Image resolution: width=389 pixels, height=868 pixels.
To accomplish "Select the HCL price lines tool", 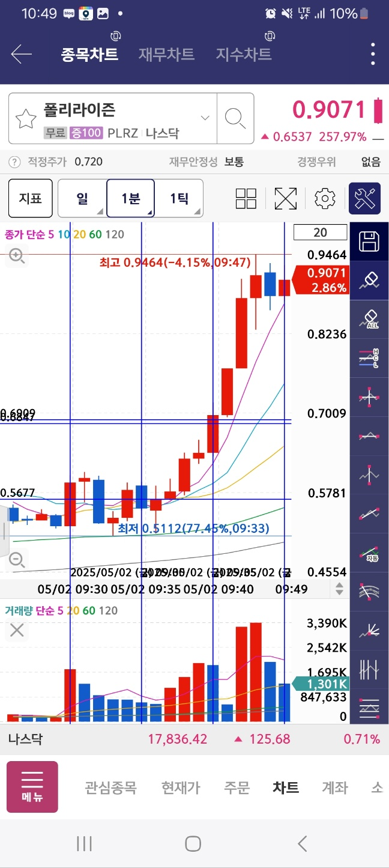I will 369,358.
